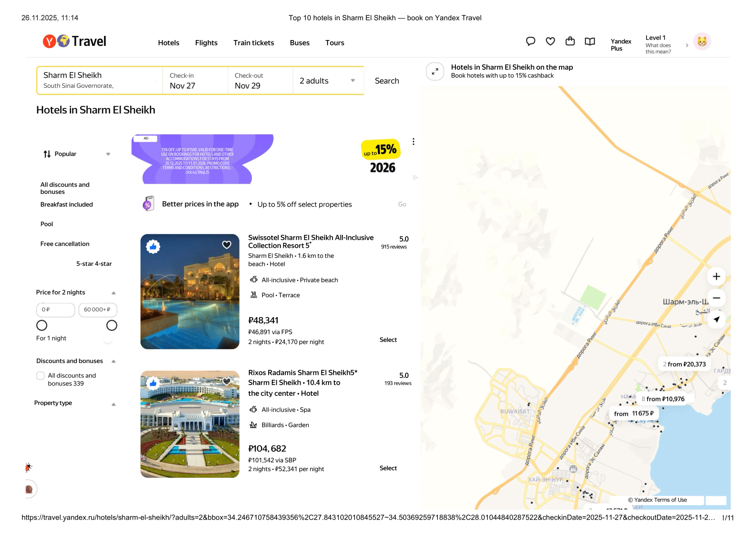Click the bug report icon
The height and width of the screenshot is (534, 756).
28,468
